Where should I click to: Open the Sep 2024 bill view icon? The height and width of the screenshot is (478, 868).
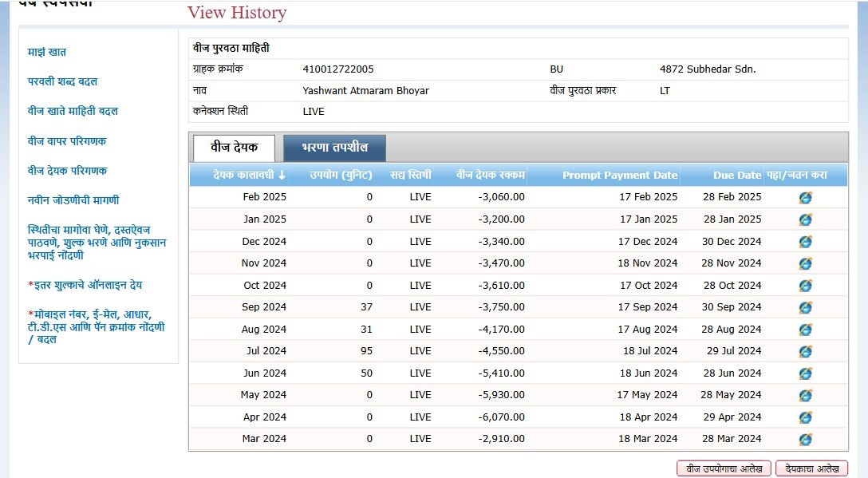click(805, 307)
